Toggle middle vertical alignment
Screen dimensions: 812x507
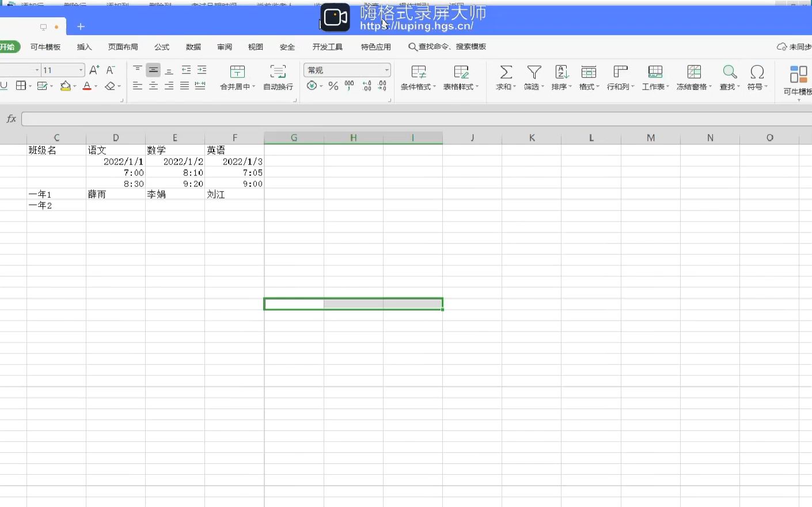tap(153, 70)
